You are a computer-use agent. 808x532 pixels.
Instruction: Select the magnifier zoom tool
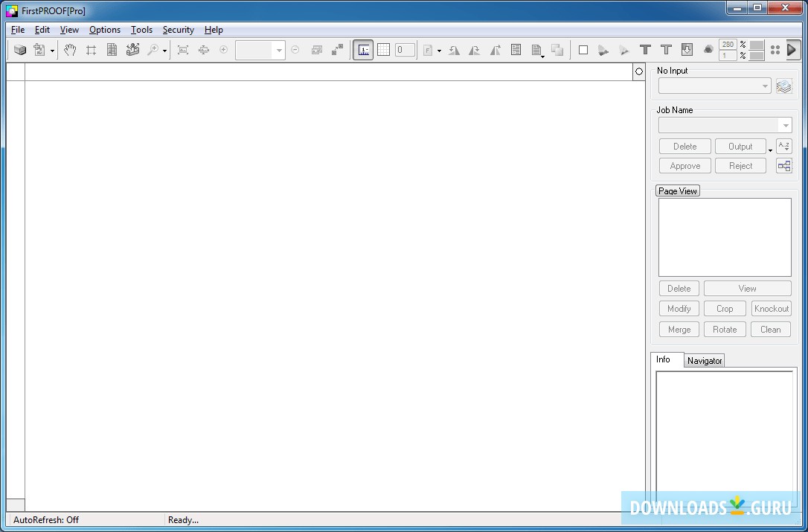click(x=153, y=50)
